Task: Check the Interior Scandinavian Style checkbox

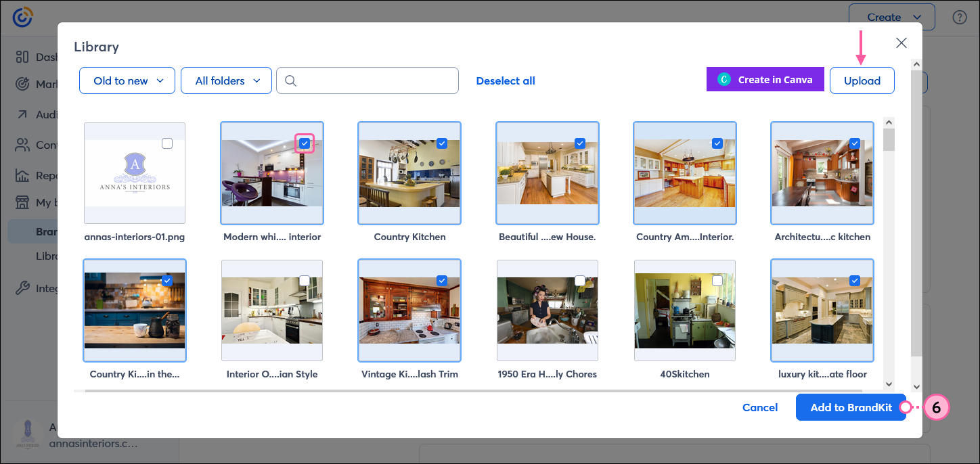Action: click(x=305, y=281)
